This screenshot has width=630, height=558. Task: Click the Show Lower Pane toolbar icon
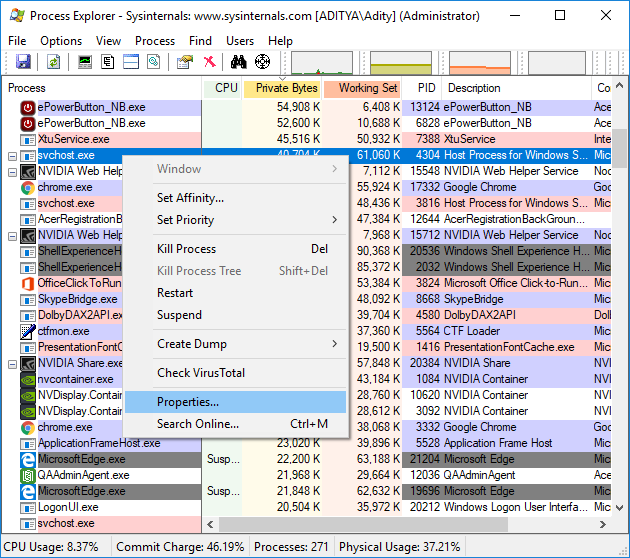[131, 62]
